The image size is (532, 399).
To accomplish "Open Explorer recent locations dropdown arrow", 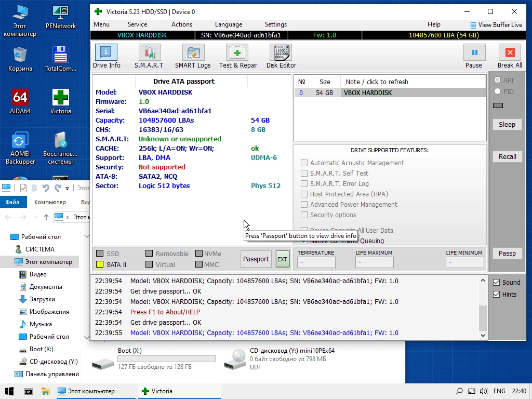I will click(x=35, y=217).
